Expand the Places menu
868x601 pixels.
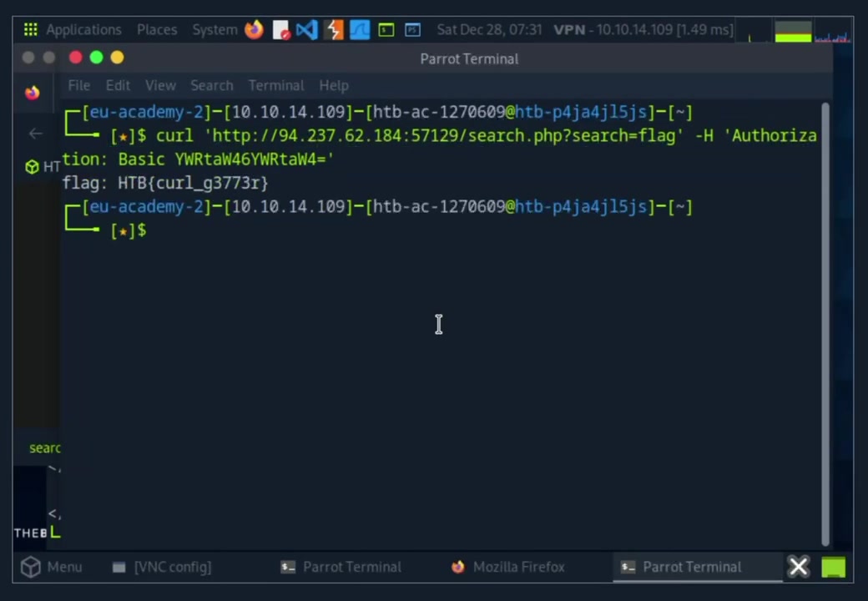pyautogui.click(x=157, y=30)
